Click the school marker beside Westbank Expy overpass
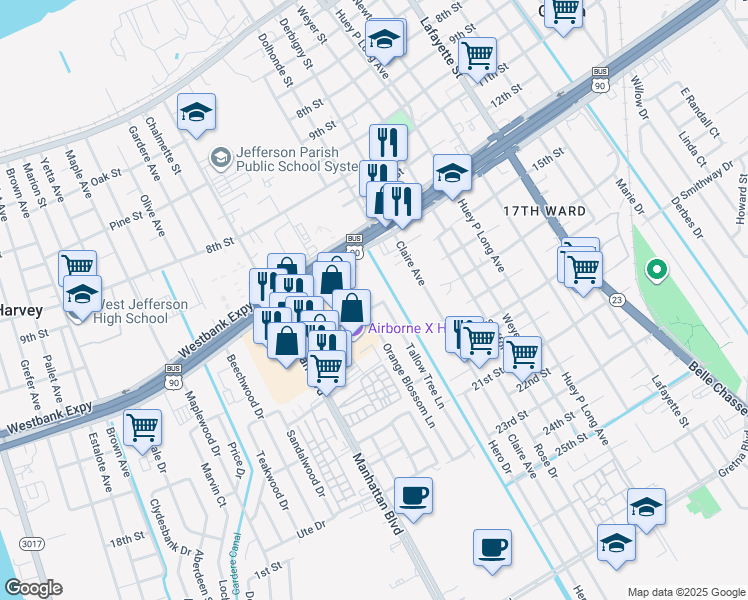 coord(452,172)
